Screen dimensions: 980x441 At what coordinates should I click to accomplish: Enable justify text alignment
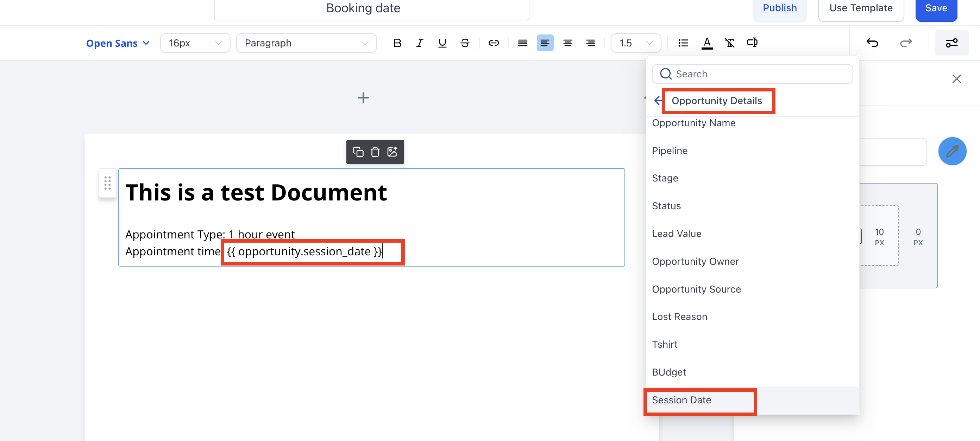coord(522,43)
